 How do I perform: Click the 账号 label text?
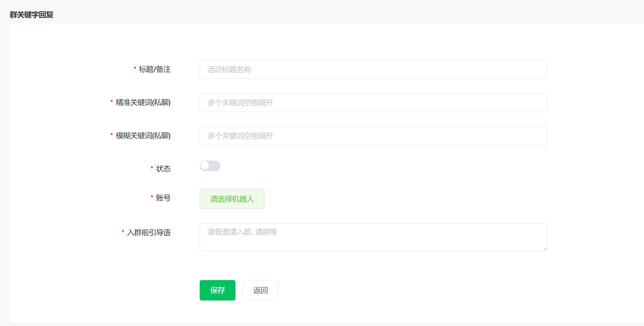click(x=163, y=198)
